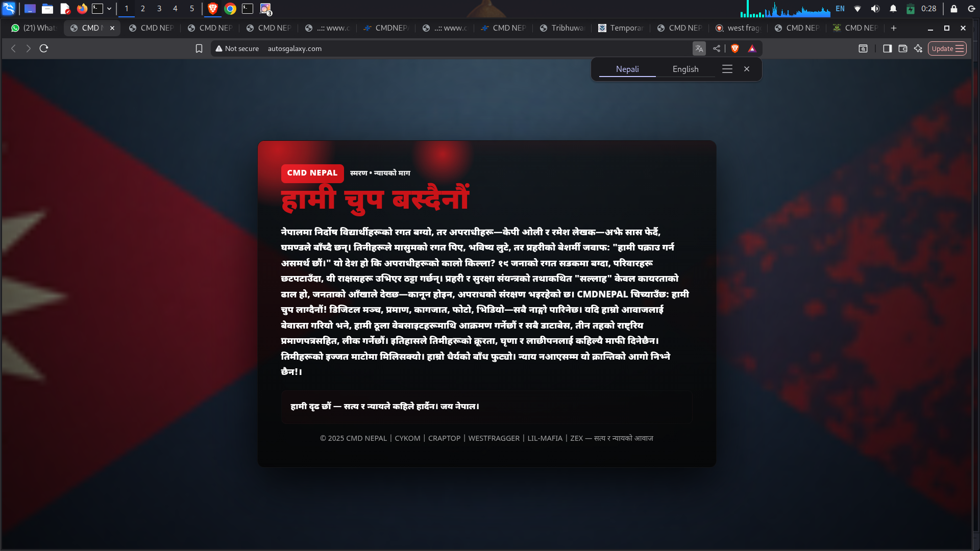Screen dimensions: 980x551
Task: Click the autosgalaxy.com address field
Action: click(x=295, y=48)
